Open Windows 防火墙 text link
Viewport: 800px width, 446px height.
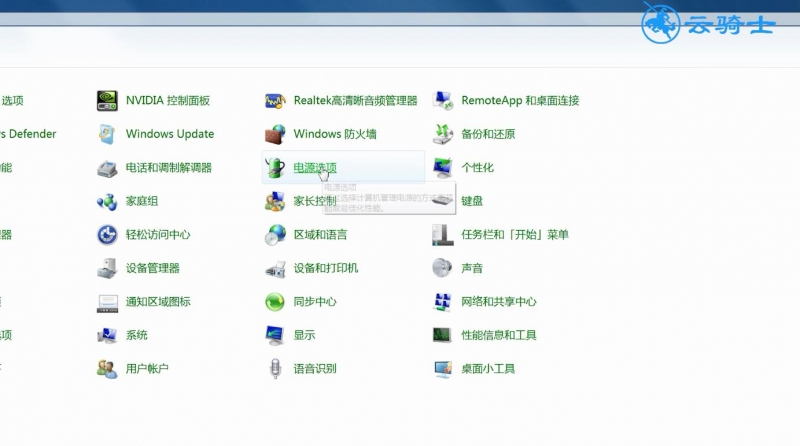pyautogui.click(x=335, y=134)
